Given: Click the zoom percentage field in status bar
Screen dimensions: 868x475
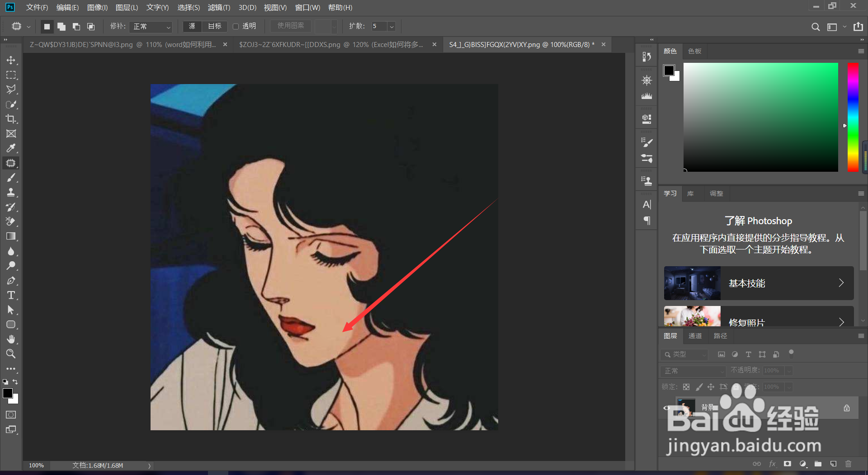Looking at the screenshot, I should point(37,466).
